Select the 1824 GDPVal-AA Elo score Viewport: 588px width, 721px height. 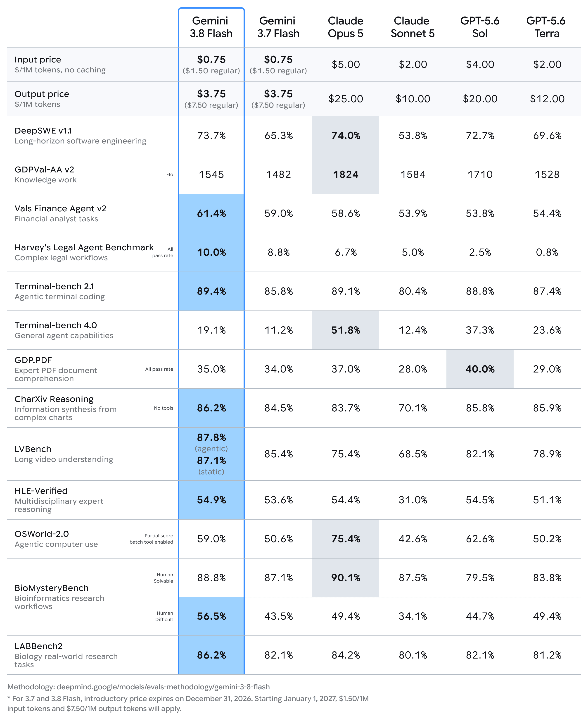click(x=346, y=174)
